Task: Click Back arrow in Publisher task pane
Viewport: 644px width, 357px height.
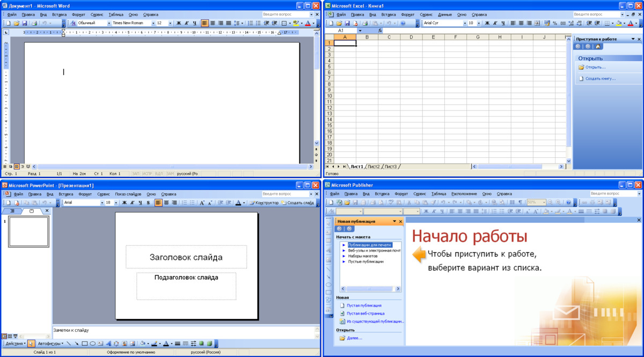Action: point(339,229)
